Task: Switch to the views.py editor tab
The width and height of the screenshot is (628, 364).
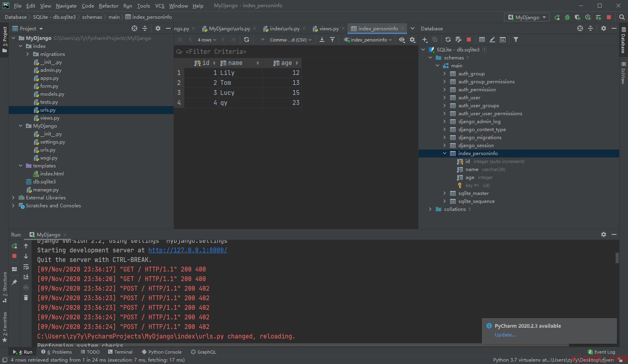Action: tap(329, 28)
